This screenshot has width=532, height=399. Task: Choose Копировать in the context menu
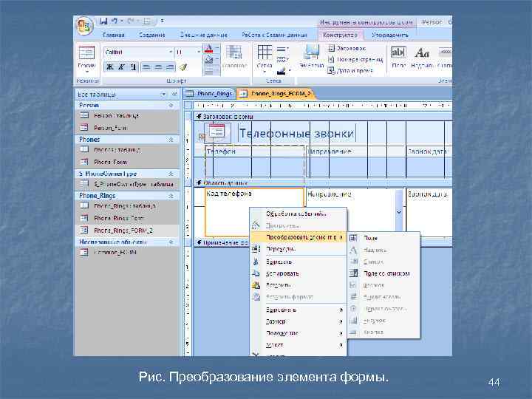pyautogui.click(x=299, y=273)
